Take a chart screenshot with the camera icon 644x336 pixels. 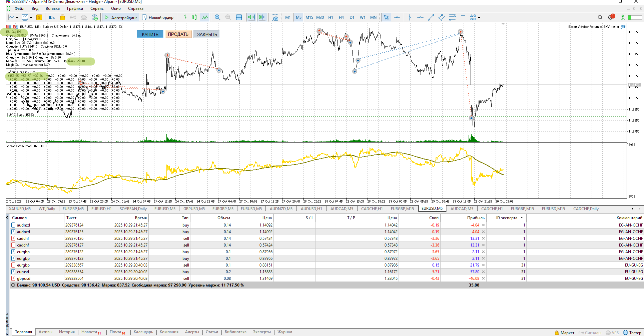(275, 17)
